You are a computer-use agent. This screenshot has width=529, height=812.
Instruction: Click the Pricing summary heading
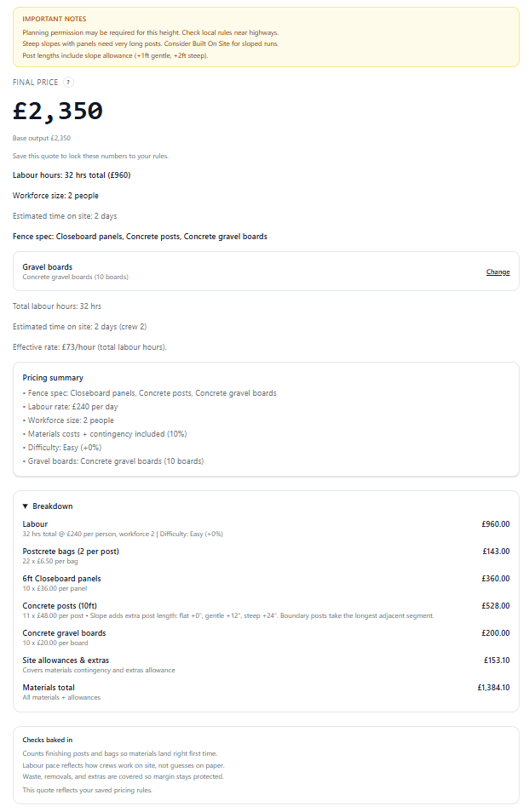(x=53, y=378)
